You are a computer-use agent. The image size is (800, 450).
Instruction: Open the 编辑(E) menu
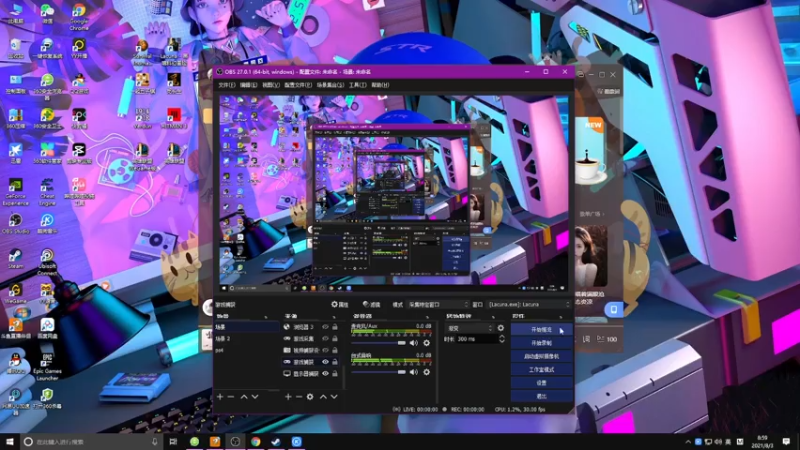click(x=248, y=85)
